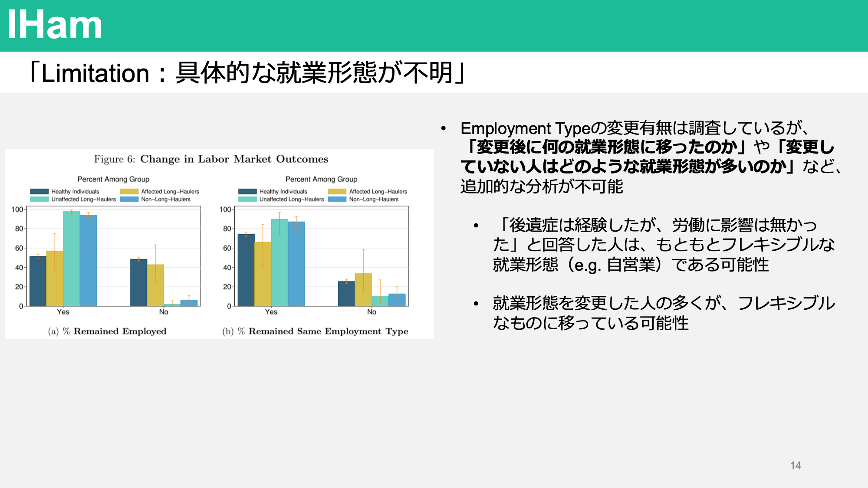Click the line '追加的な分析が不可能'

[542, 187]
